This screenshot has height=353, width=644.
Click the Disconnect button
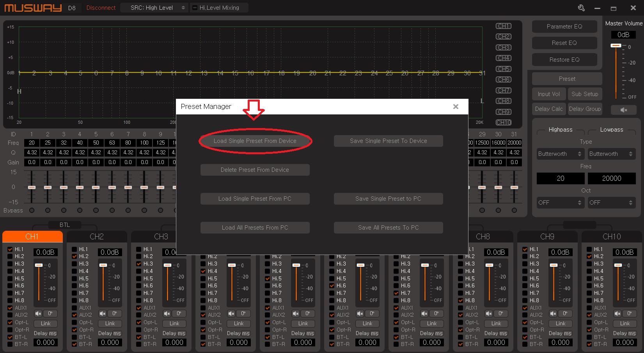[x=101, y=8]
